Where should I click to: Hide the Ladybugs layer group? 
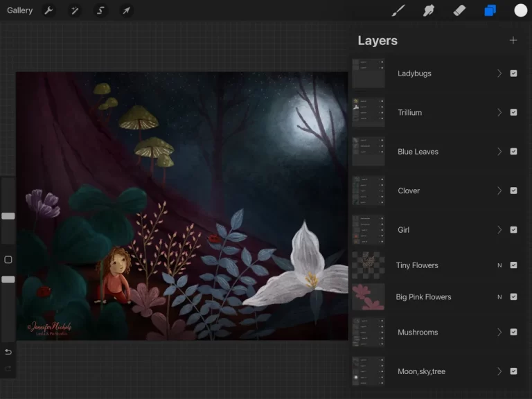(513, 73)
